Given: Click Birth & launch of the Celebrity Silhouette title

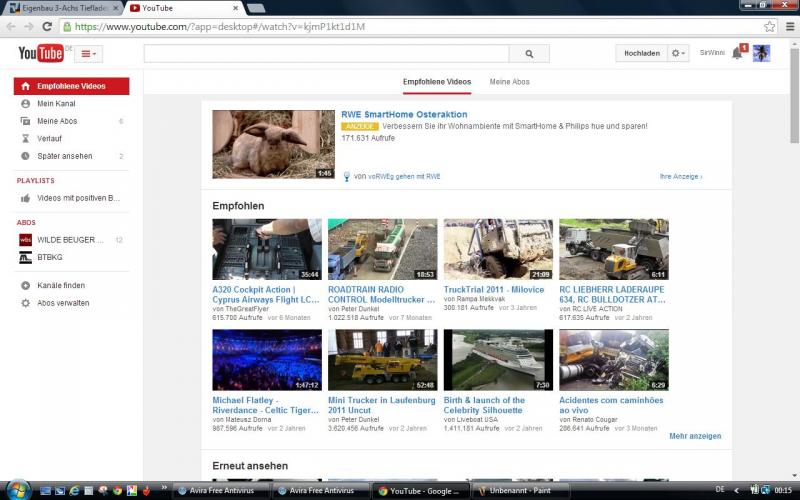Looking at the screenshot, I should coord(484,405).
